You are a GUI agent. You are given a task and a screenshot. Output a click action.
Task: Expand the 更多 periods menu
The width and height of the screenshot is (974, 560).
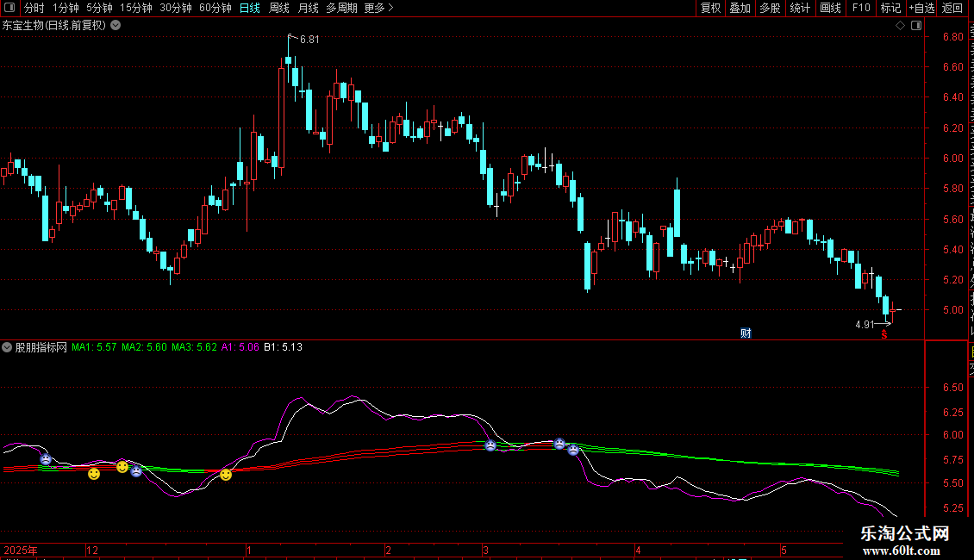pos(378,8)
